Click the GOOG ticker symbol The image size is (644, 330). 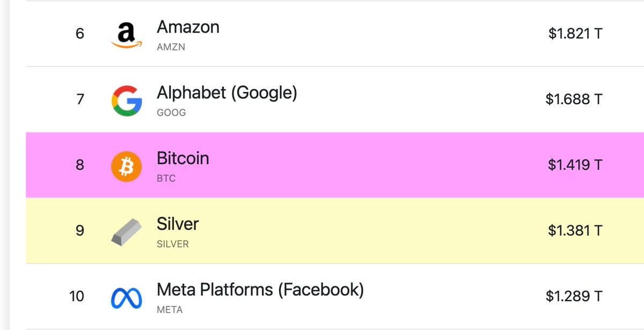click(x=171, y=113)
